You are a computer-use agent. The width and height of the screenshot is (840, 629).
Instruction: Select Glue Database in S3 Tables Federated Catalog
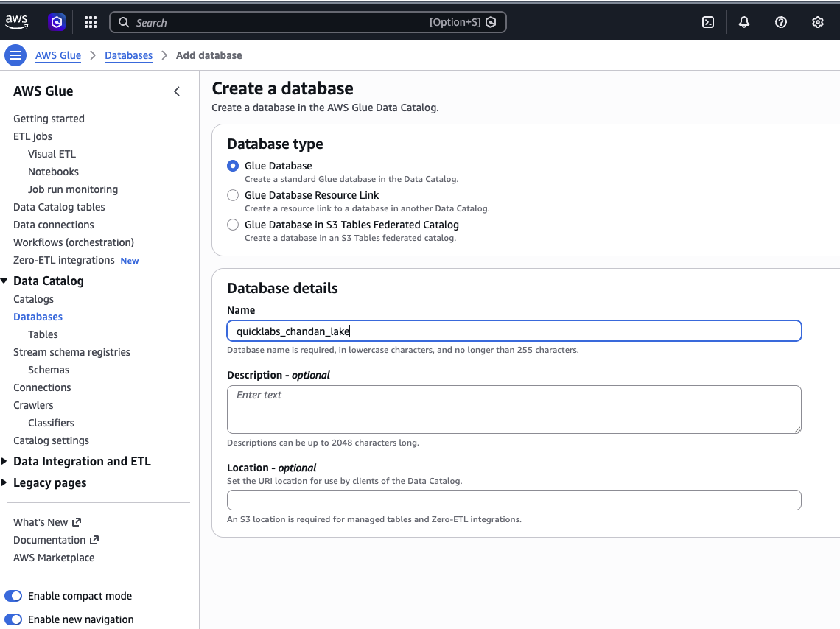(x=233, y=225)
